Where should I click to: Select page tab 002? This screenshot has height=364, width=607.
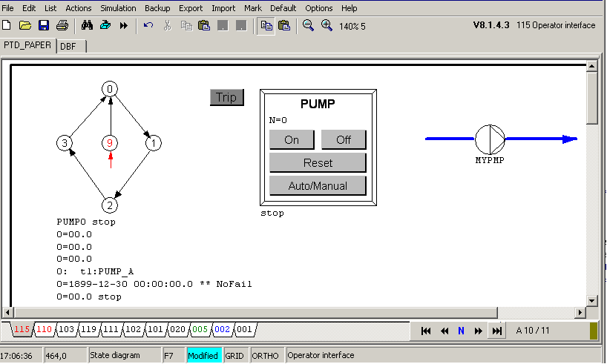[222, 330]
